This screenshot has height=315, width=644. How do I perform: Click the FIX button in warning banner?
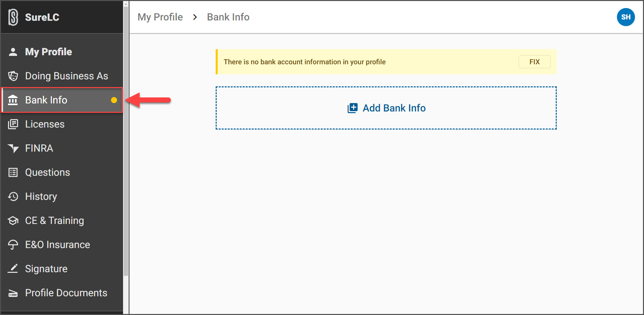pos(534,62)
